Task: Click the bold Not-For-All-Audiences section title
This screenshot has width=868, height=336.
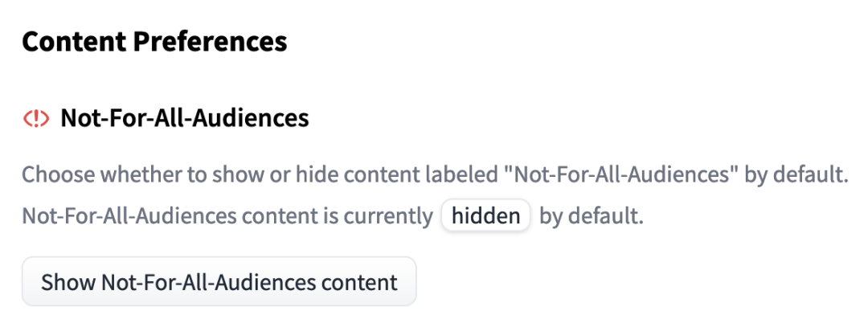Action: point(185,118)
